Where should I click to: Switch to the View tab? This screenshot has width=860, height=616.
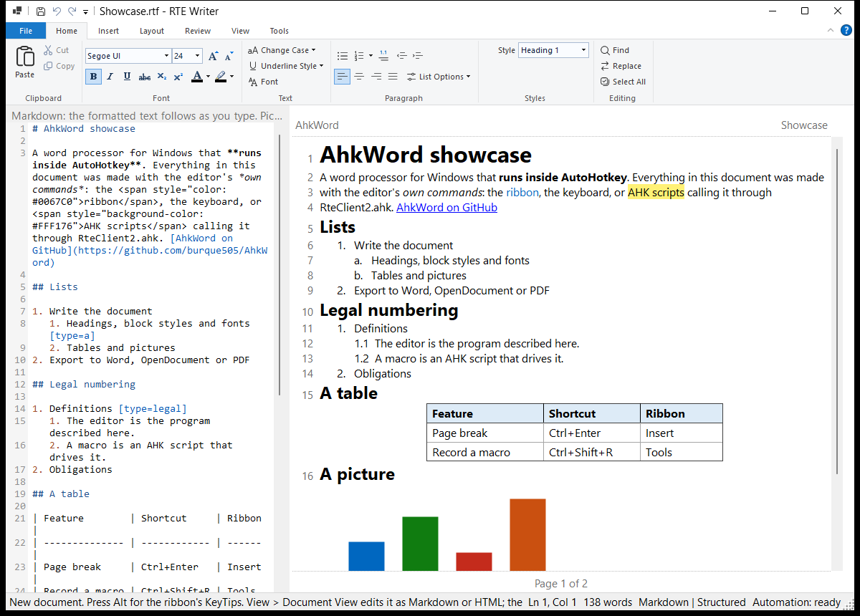click(x=241, y=31)
